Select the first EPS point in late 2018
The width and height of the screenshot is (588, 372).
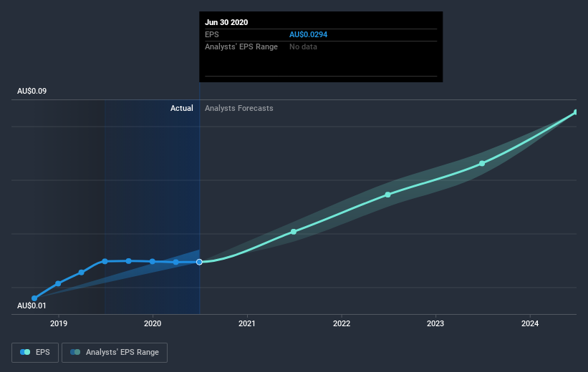[x=34, y=298]
